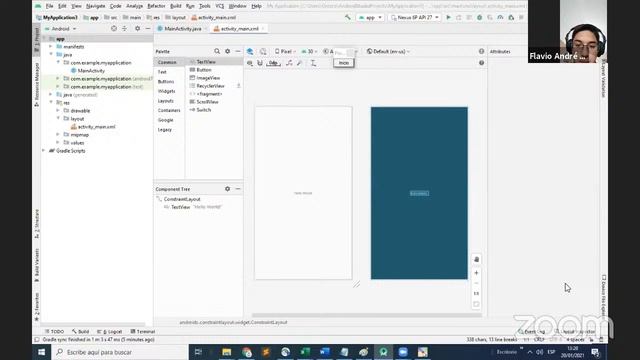Click the clear all constraints icon
This screenshot has width=640, height=360.
pyautogui.click(x=289, y=63)
